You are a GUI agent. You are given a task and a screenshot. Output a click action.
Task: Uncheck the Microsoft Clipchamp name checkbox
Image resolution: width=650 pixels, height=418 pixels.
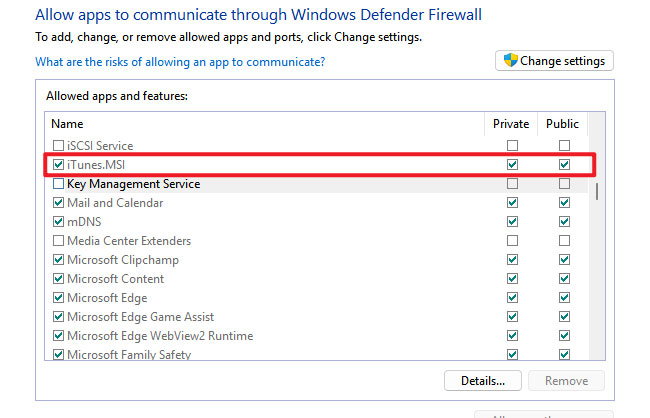[59, 260]
